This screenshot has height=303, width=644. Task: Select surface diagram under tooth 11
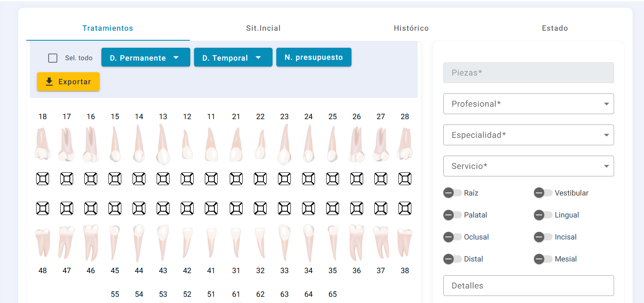[211, 179]
